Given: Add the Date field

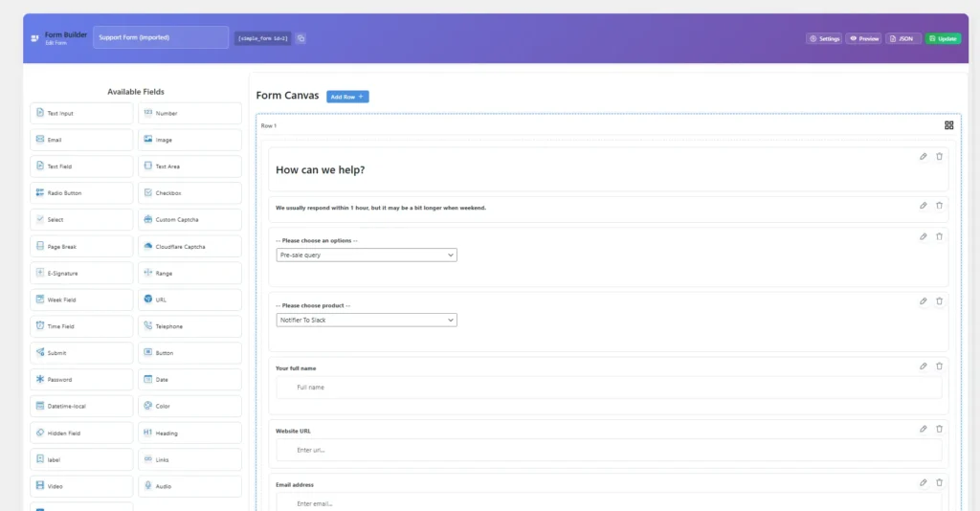Looking at the screenshot, I should tap(190, 380).
